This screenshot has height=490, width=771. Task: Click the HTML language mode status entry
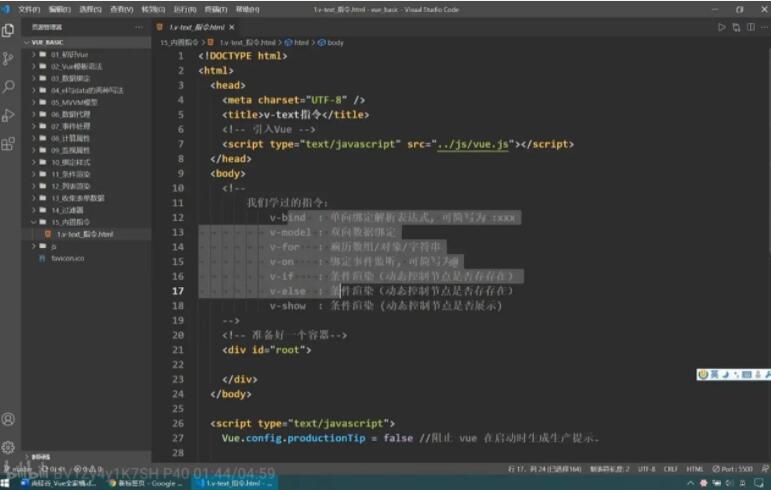(694, 469)
